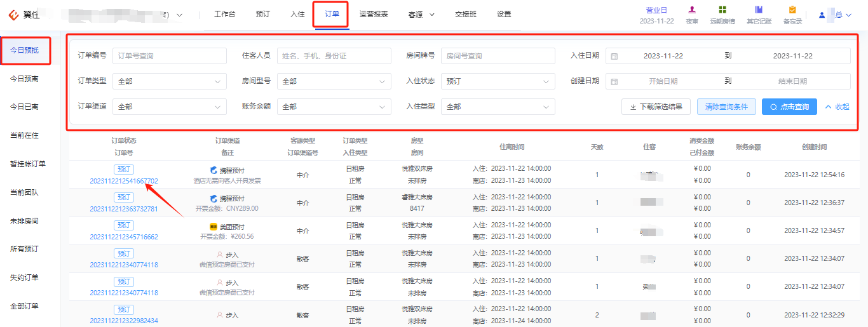Select 失约订单 in the sidebar
868x327 pixels.
(x=24, y=277)
